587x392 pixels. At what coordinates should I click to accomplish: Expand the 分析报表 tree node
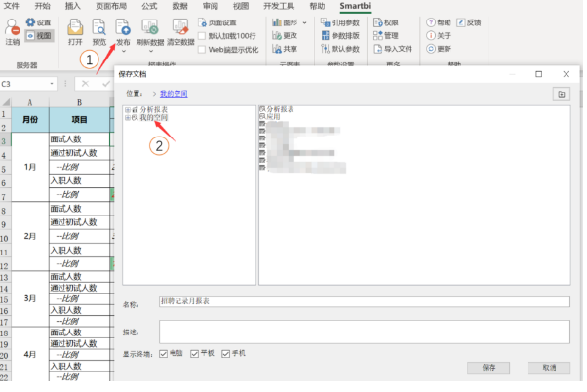tap(128, 109)
